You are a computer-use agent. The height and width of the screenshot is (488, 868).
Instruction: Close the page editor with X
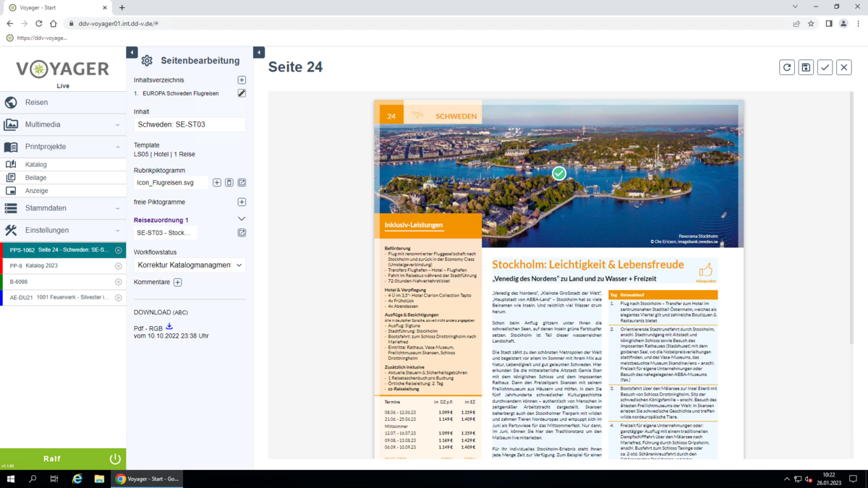coord(843,67)
